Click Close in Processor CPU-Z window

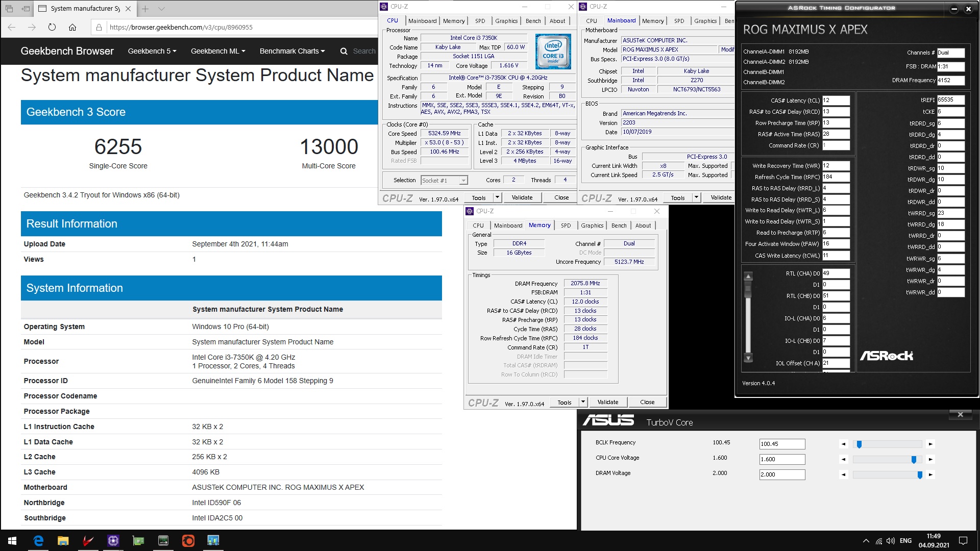(x=561, y=197)
